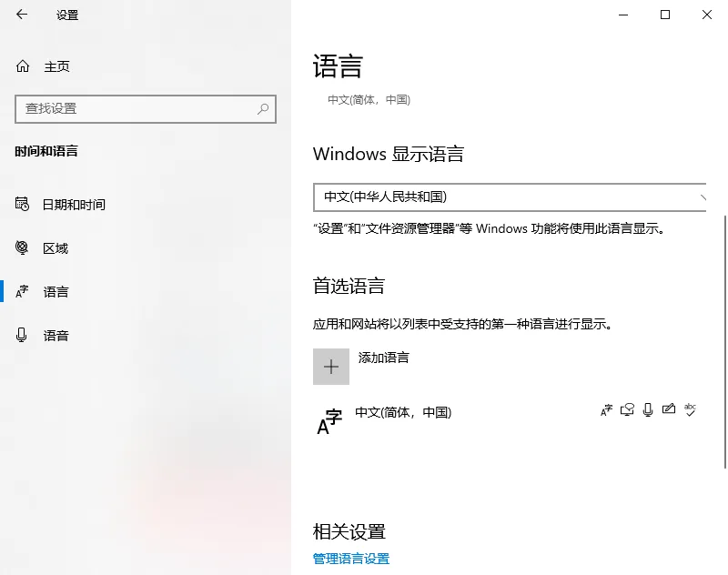
Task: Select the 中文(简体，中国) preferred language entry
Action: [x=510, y=421]
